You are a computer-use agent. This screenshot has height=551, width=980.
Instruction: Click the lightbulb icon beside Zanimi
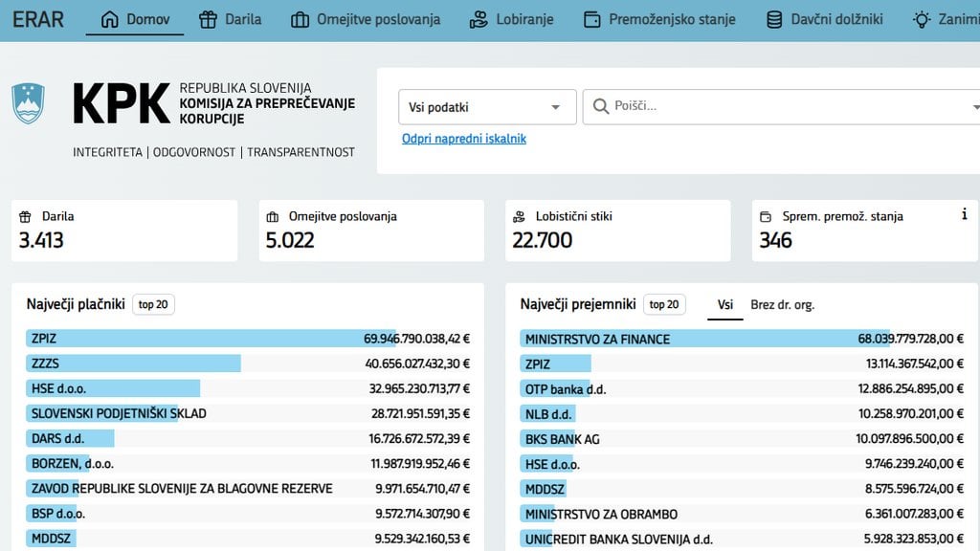coord(922,20)
